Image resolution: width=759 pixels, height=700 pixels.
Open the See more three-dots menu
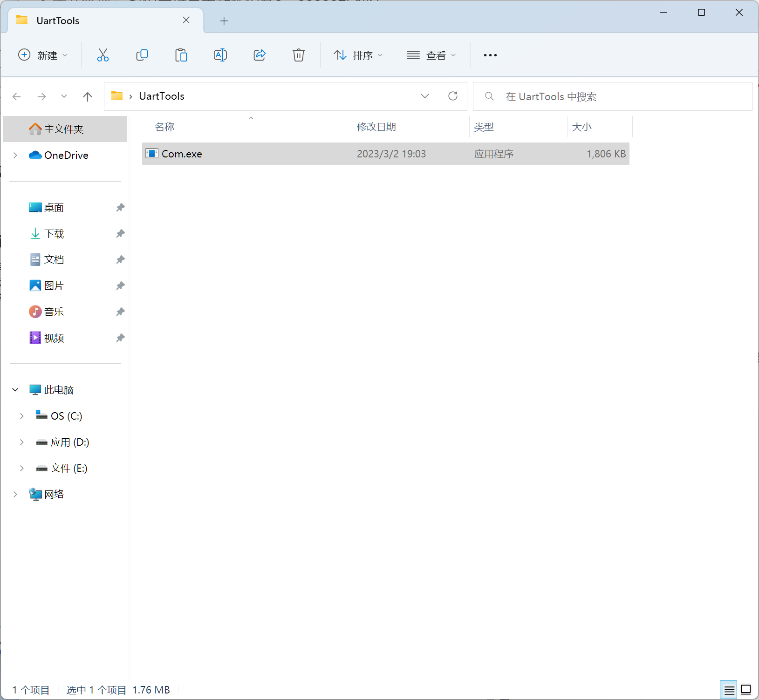(490, 55)
